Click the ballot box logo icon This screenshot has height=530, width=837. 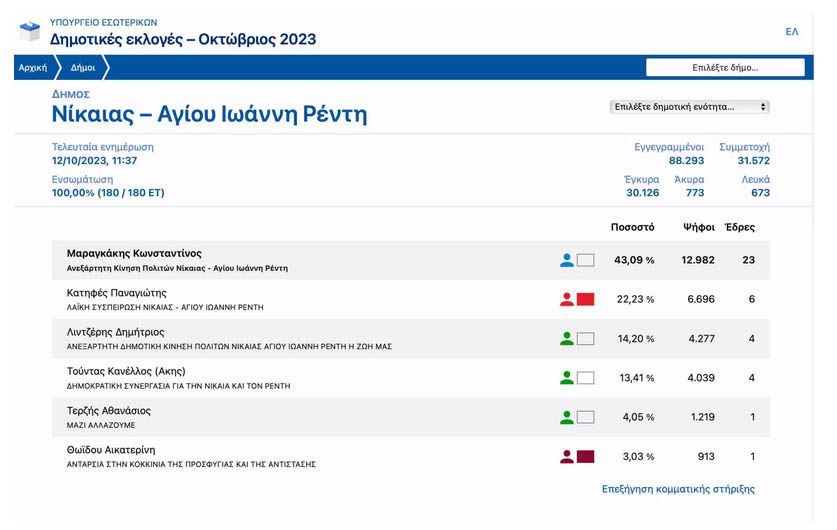(x=30, y=32)
